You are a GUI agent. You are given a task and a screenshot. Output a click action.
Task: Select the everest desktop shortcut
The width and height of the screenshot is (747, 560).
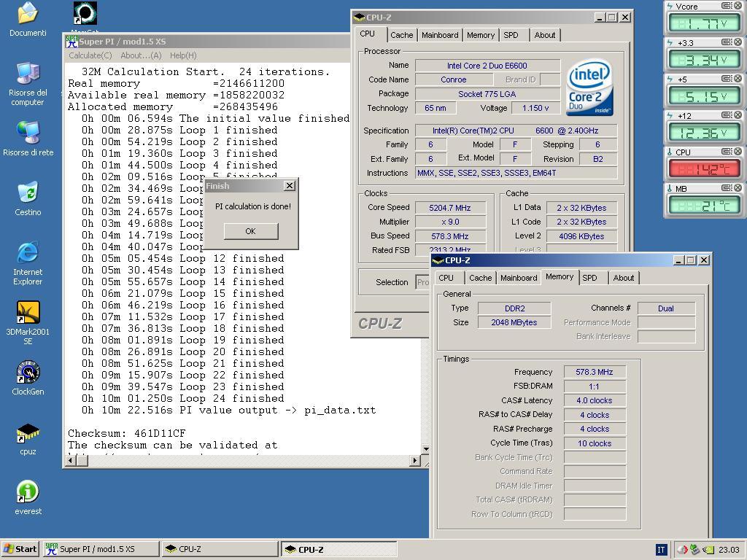coord(28,492)
